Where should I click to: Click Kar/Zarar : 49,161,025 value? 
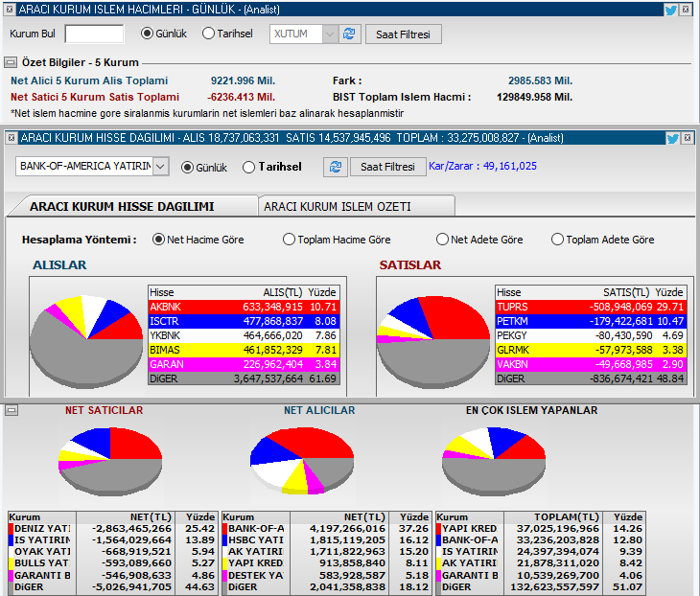pyautogui.click(x=482, y=166)
